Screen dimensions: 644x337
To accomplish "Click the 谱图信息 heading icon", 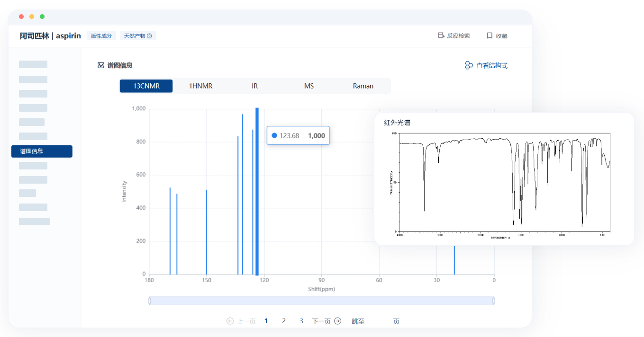I will (x=100, y=65).
